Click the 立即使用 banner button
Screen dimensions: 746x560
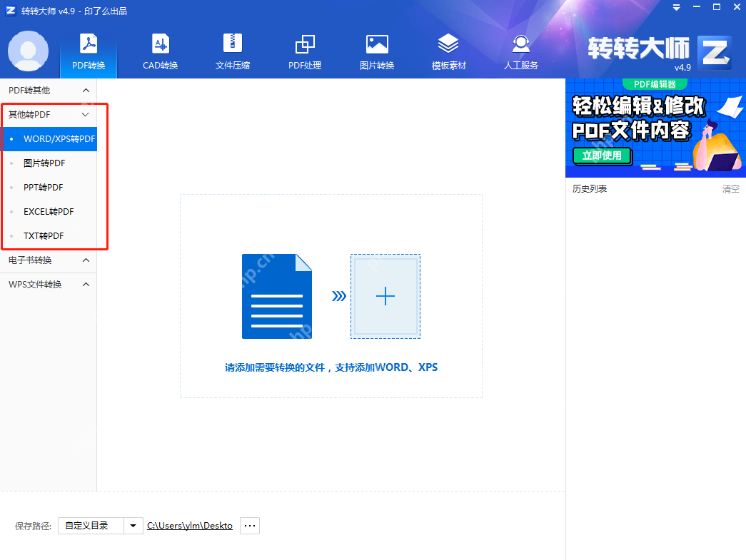603,156
